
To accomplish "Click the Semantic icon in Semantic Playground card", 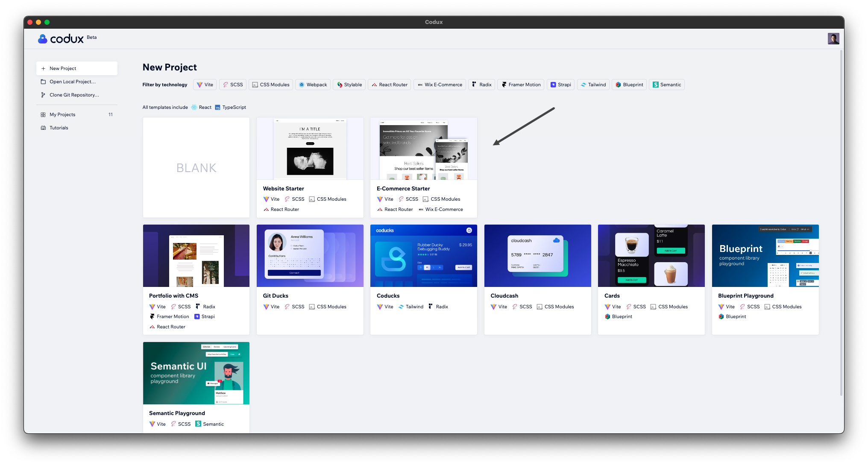I will click(x=198, y=424).
